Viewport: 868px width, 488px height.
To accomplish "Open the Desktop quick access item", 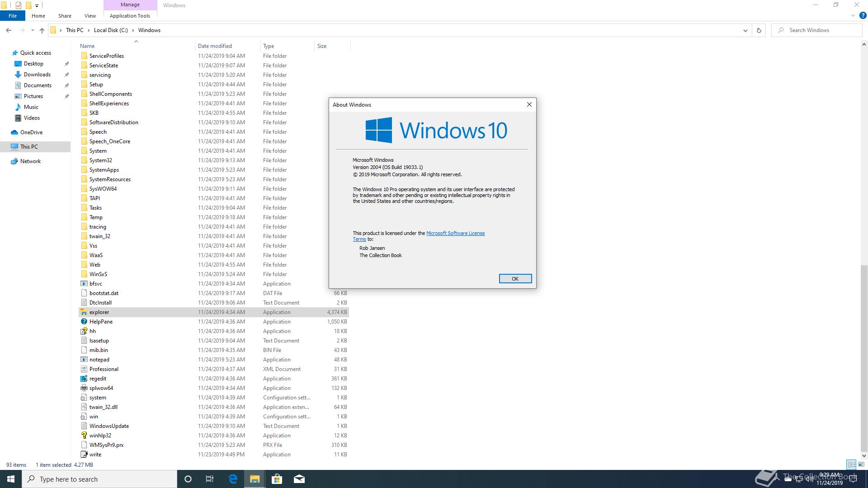I will 33,64.
